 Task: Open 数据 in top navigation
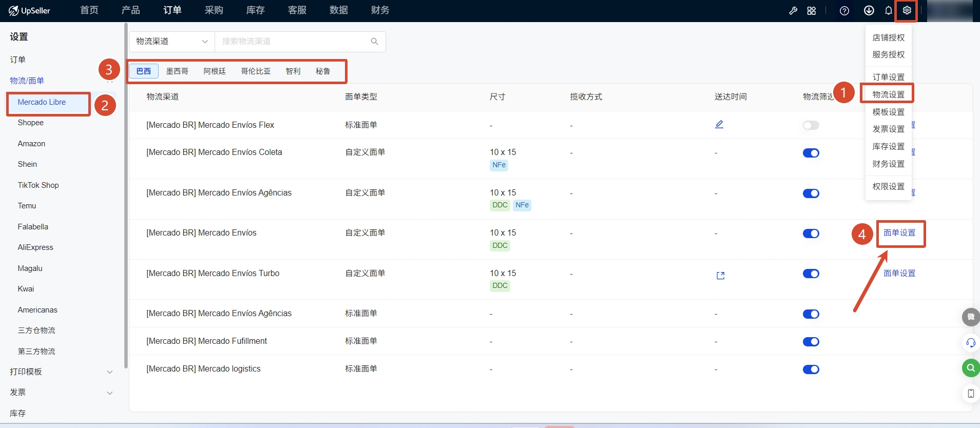click(339, 10)
